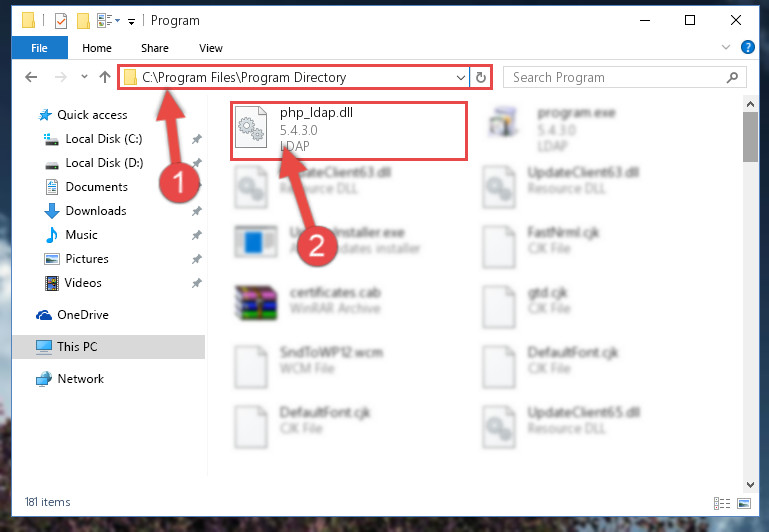Click the Properties quick access toolbar icon

pyautogui.click(x=61, y=21)
